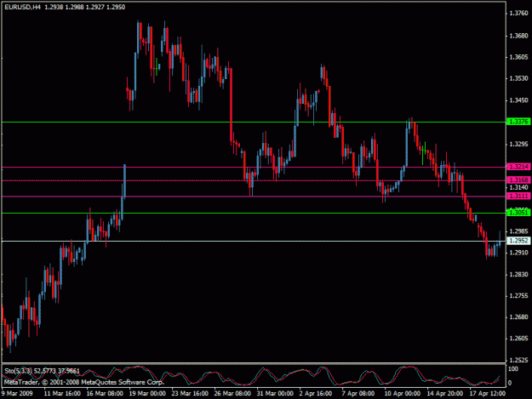Click the 1.3605 price scale value
Screen dimensions: 532x399
(518, 57)
